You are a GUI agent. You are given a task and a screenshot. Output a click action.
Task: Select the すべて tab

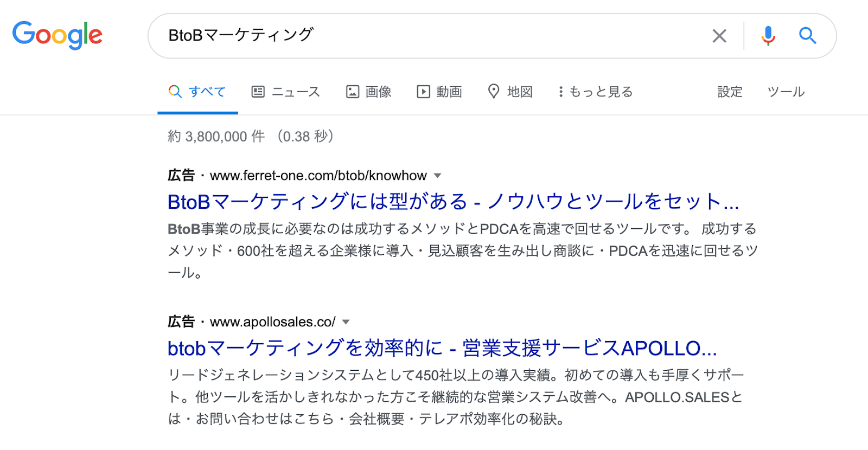point(197,92)
